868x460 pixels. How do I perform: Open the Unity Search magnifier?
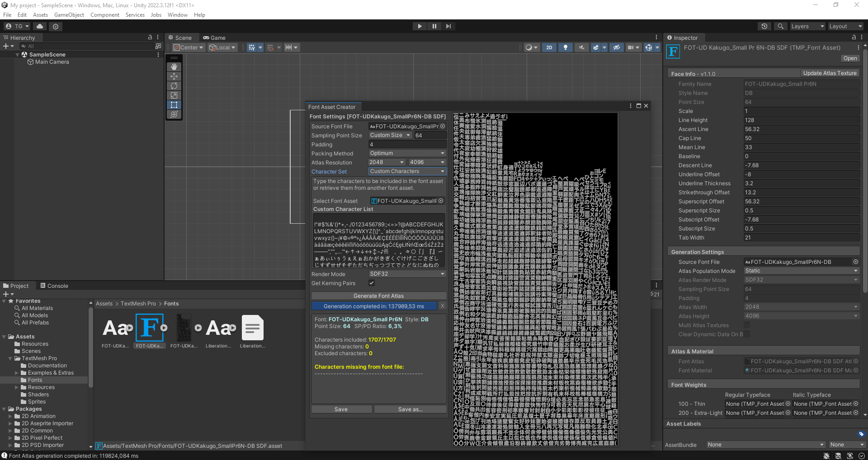click(x=781, y=26)
